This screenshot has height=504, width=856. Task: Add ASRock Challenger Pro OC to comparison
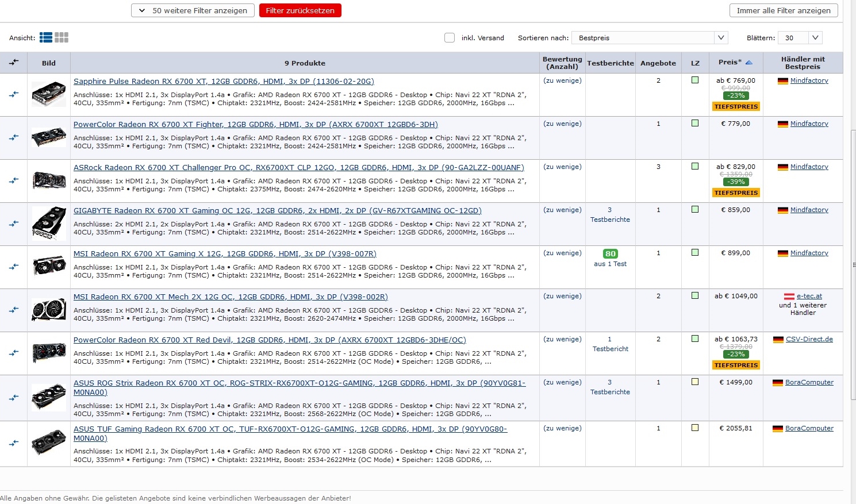pyautogui.click(x=14, y=180)
